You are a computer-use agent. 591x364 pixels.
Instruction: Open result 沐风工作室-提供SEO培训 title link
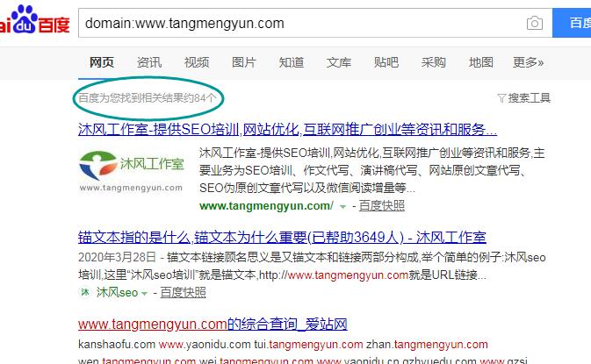pyautogui.click(x=287, y=130)
